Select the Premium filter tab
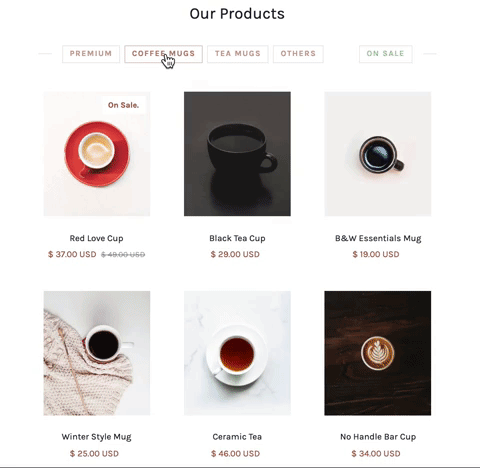The image size is (480, 468). coord(91,54)
